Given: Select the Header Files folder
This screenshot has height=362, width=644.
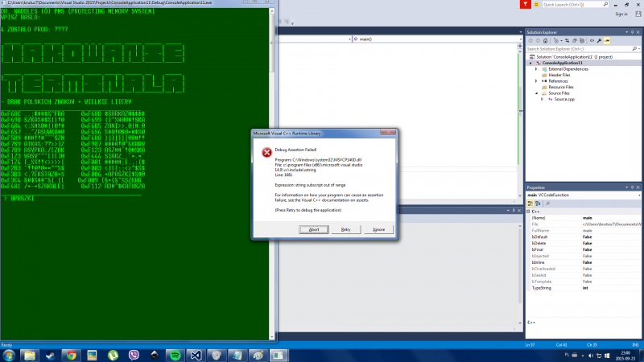Looking at the screenshot, I should coord(558,75).
